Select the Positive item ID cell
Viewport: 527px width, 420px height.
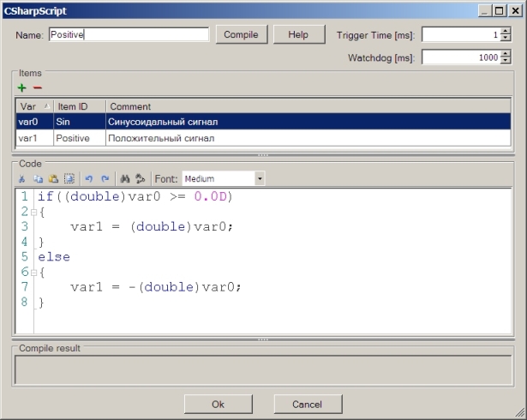80,138
